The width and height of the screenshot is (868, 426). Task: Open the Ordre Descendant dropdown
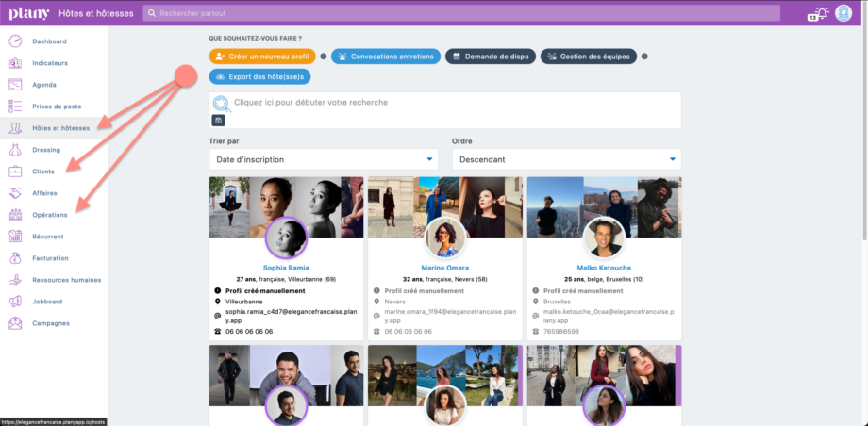pyautogui.click(x=566, y=159)
